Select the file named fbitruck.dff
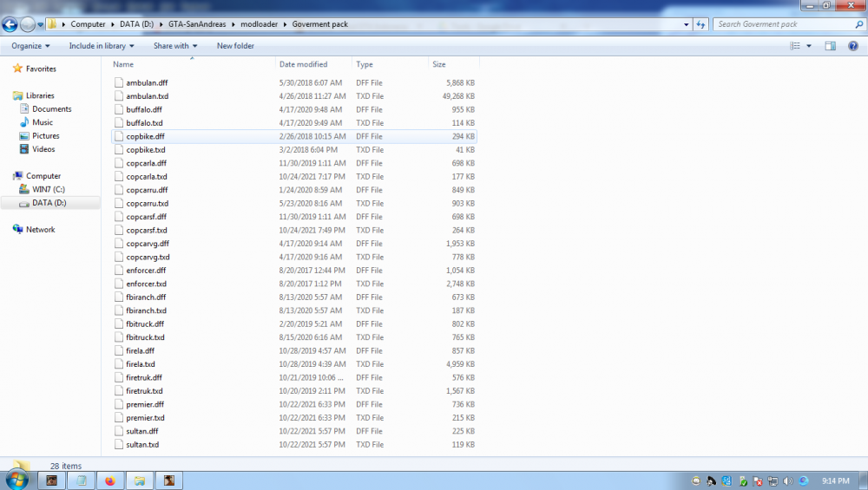The width and height of the screenshot is (868, 490). [145, 324]
